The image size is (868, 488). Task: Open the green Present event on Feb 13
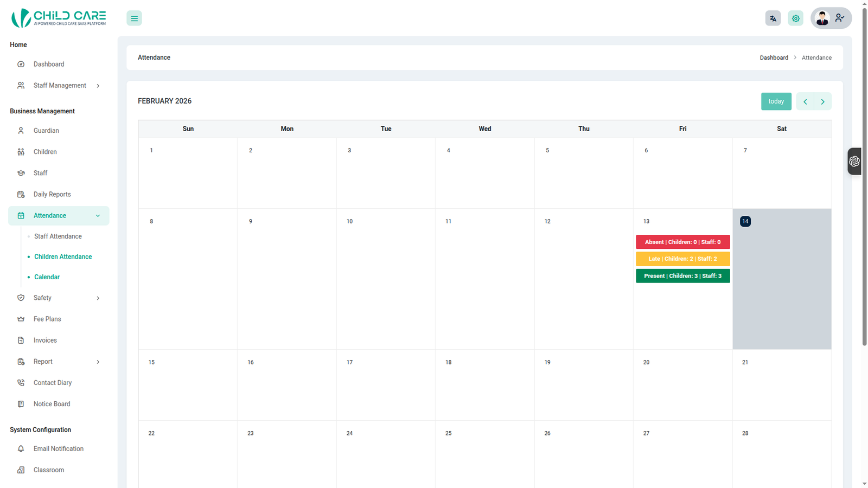[683, 276]
